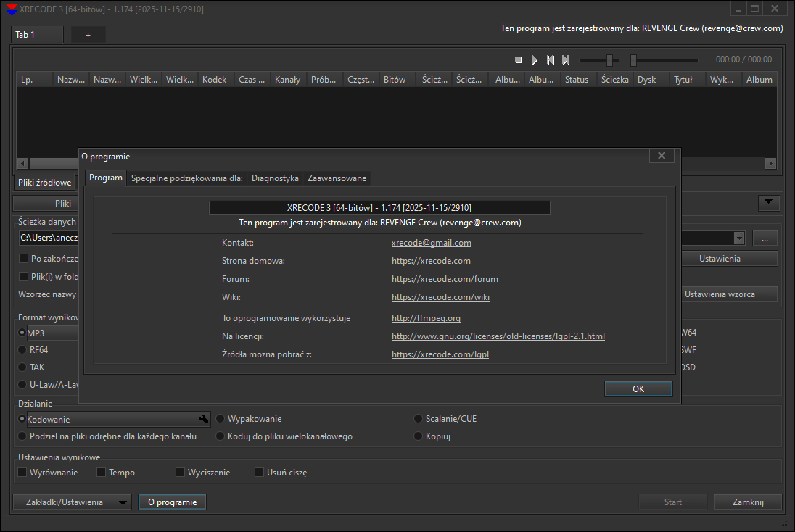Open the top-right dropdown arrow button
The height and width of the screenshot is (532, 795).
[769, 203]
